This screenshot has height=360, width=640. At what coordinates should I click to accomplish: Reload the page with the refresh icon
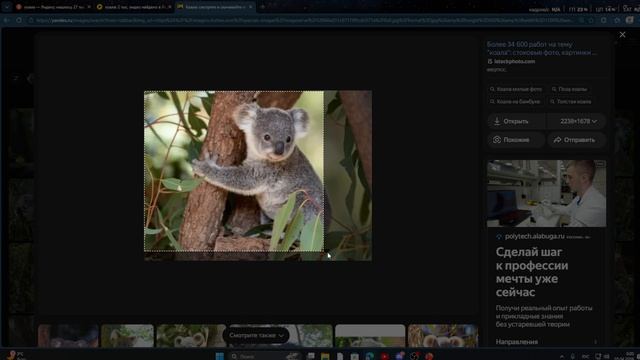19,20
